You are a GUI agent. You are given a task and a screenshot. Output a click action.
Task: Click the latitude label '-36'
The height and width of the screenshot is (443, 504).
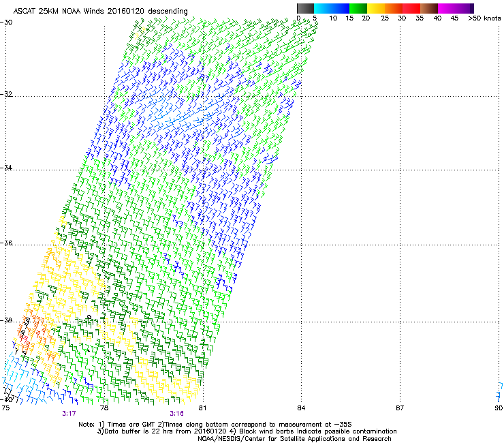click(x=6, y=243)
